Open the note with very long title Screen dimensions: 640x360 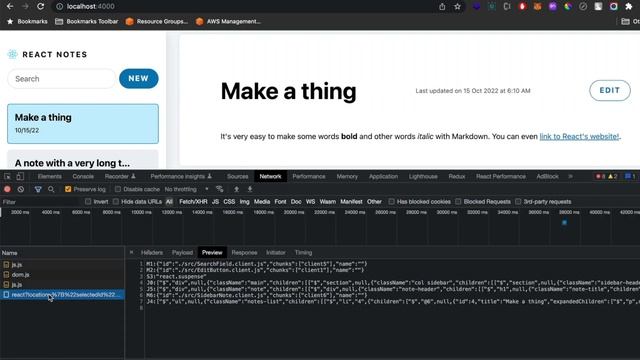(x=83, y=160)
